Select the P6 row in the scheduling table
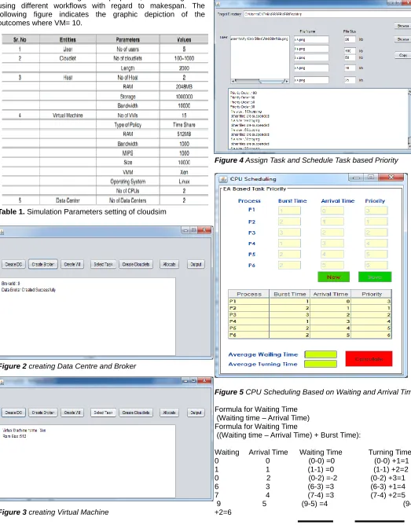The image size is (411, 532). click(310, 335)
